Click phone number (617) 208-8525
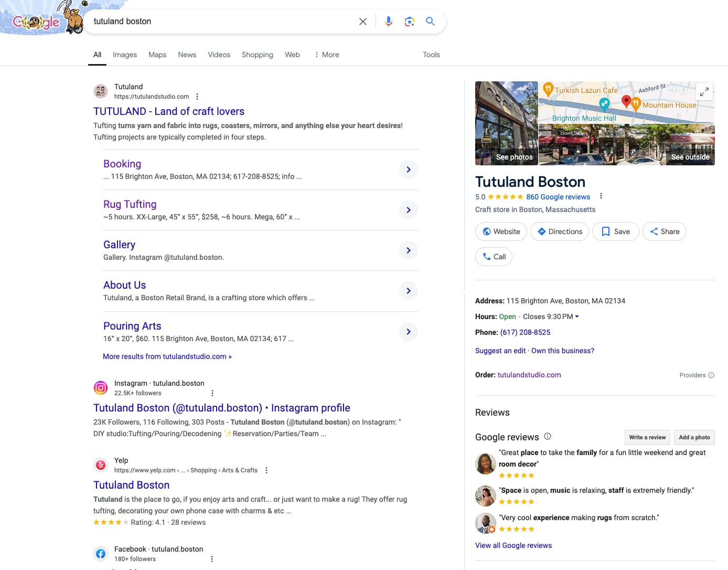This screenshot has width=728, height=570. (x=525, y=332)
